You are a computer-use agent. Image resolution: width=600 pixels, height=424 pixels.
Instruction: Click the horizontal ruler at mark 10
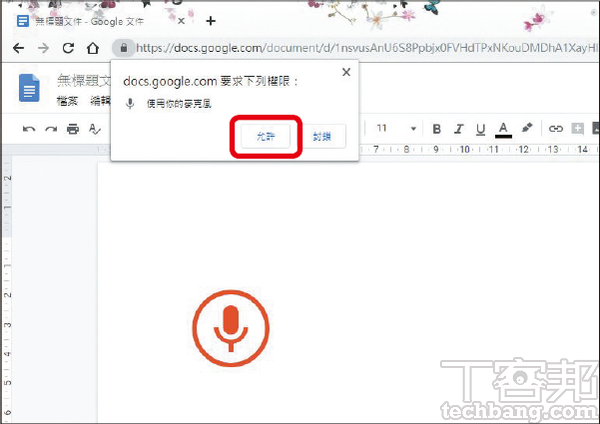coord(465,149)
